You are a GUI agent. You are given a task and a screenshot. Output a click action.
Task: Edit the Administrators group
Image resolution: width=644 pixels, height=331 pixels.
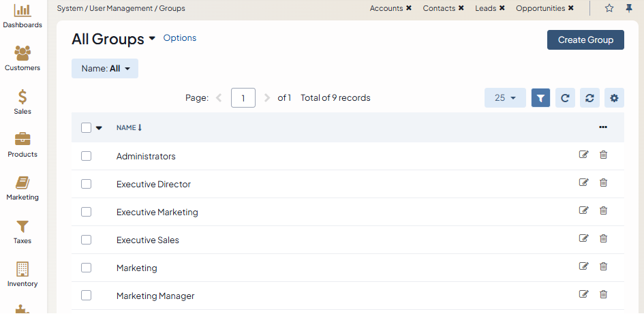[583, 155]
